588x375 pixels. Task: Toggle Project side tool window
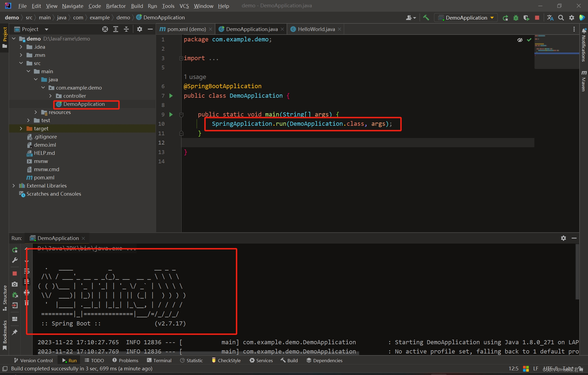pyautogui.click(x=5, y=37)
